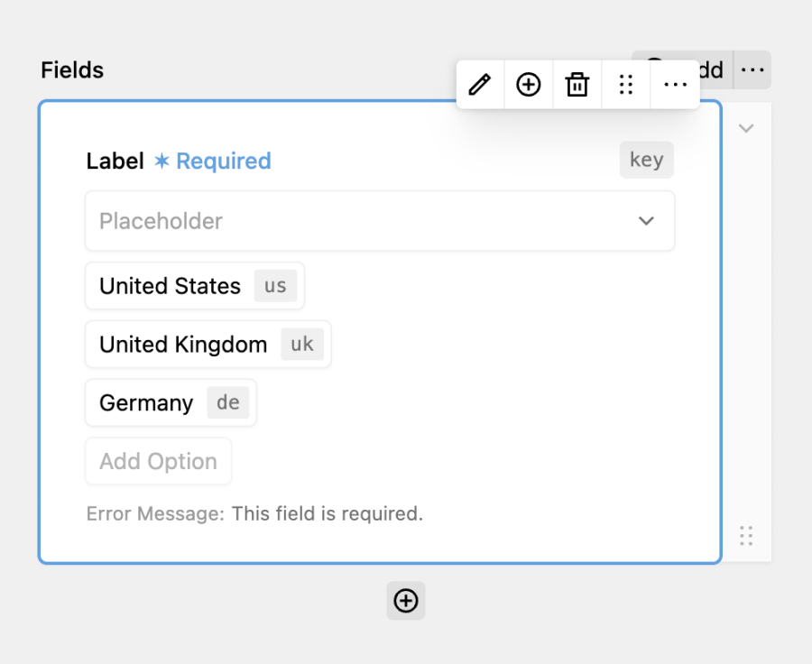Click the grip dots beside the field card
The image size is (812, 664).
746,536
